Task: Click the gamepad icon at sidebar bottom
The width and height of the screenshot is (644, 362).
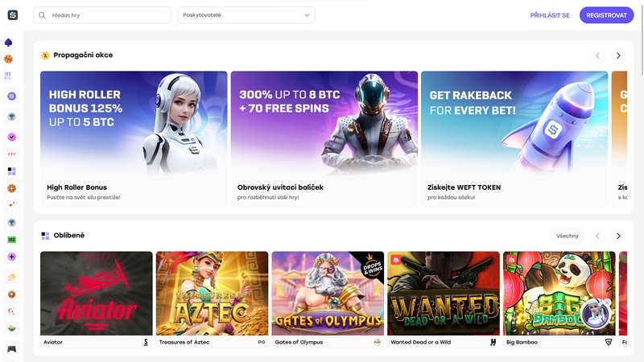Action: [x=11, y=349]
